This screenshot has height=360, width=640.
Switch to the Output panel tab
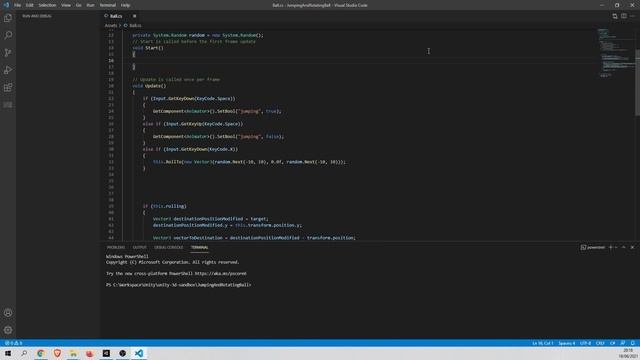click(139, 247)
